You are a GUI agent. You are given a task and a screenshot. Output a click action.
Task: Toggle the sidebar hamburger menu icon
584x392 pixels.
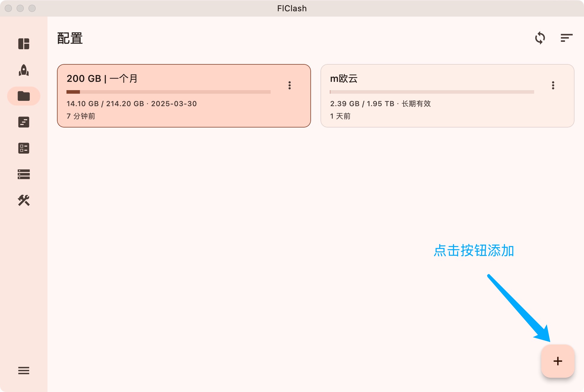[24, 370]
